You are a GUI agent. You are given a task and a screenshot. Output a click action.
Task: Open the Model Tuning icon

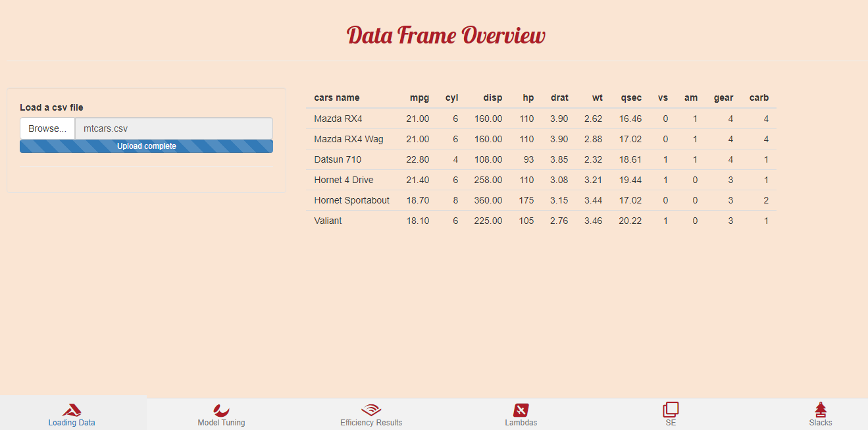coord(221,410)
